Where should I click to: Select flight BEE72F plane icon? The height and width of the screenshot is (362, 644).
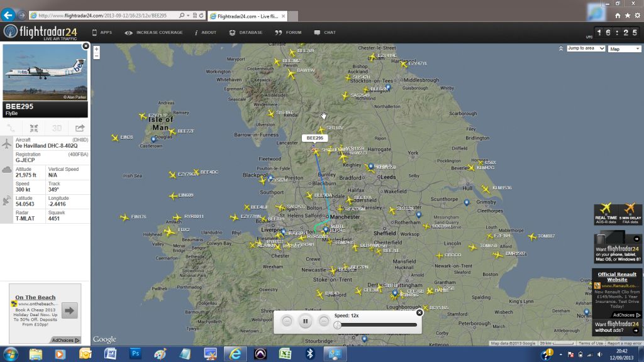(x=172, y=132)
